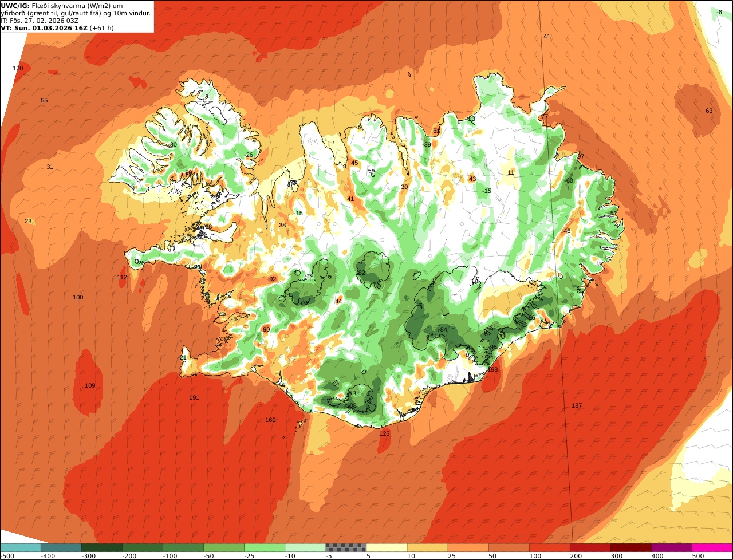Image resolution: width=733 pixels, height=560 pixels.
Task: Click the yellow 10 to 25 legend swatch
Action: [427, 547]
